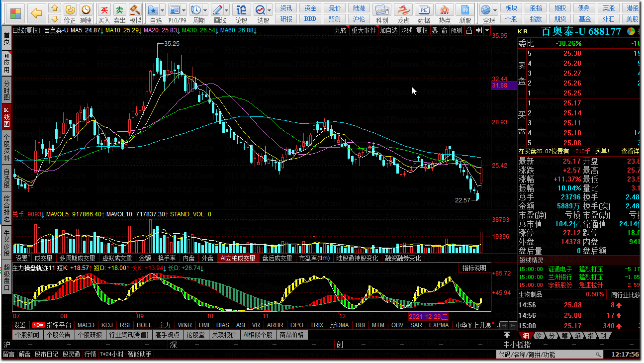644x363 pixels.
Task: Click the 31.88 purple price marker
Action: tap(504, 86)
